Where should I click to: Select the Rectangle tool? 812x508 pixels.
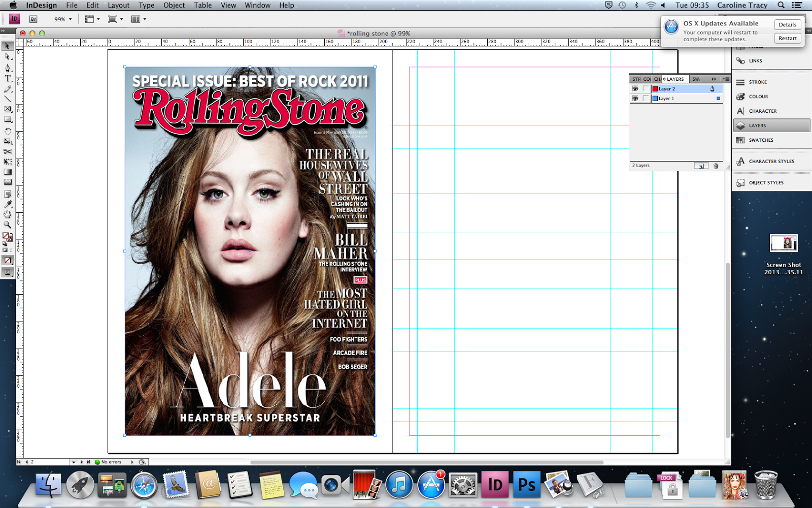[8, 120]
